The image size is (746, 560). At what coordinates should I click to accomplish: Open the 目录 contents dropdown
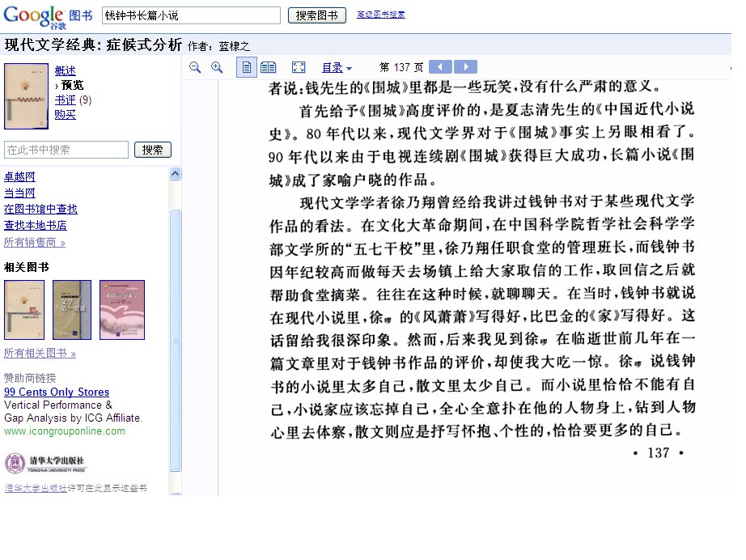(337, 67)
